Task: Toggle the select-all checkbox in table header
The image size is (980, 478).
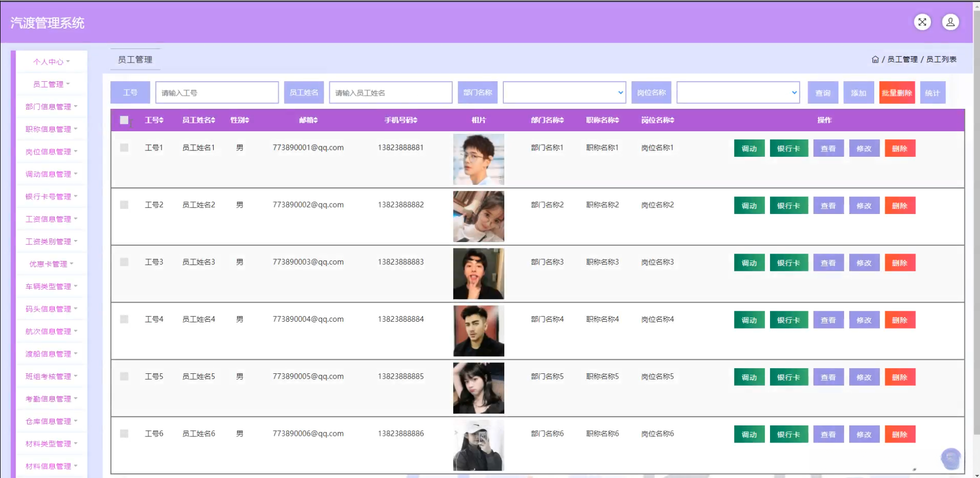Action: click(x=124, y=120)
